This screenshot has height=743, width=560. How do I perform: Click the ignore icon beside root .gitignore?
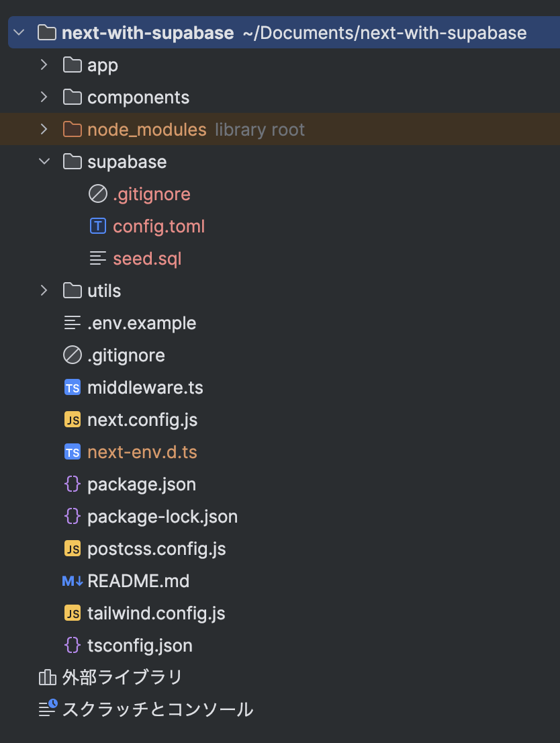pos(73,355)
